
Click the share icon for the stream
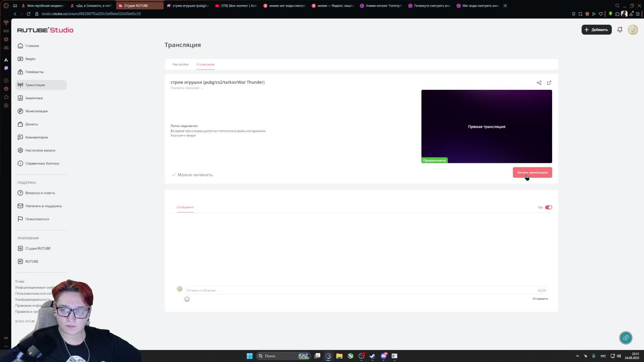click(x=539, y=83)
